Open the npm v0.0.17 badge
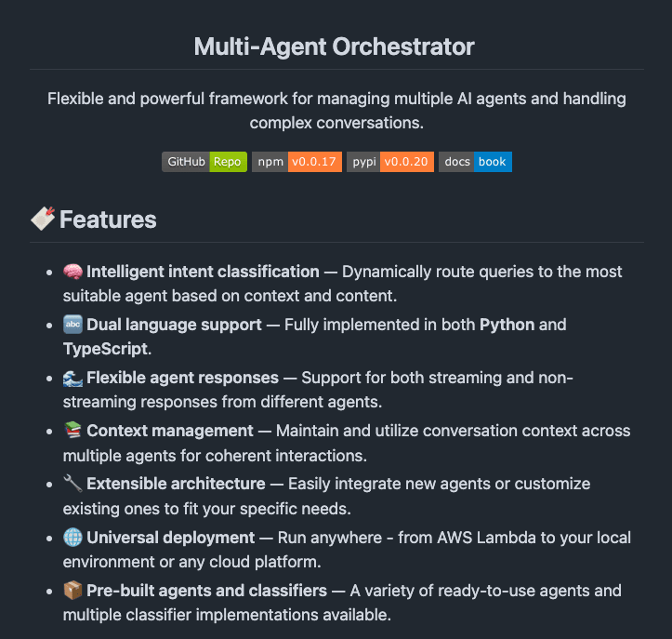The height and width of the screenshot is (639, 672). 296,162
